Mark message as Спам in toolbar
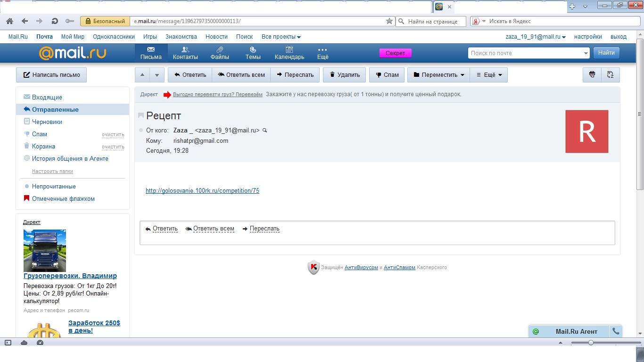The width and height of the screenshot is (644, 362). tap(387, 75)
